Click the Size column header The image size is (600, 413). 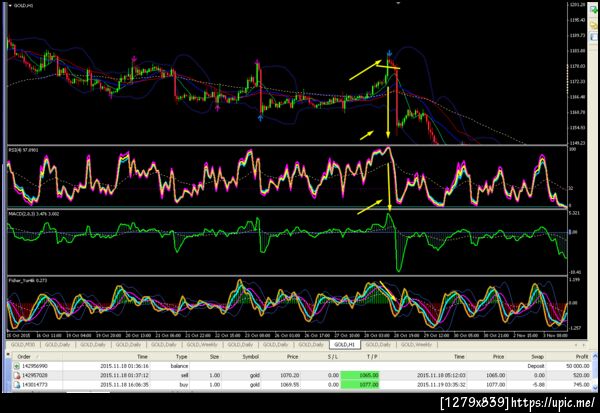tap(214, 357)
